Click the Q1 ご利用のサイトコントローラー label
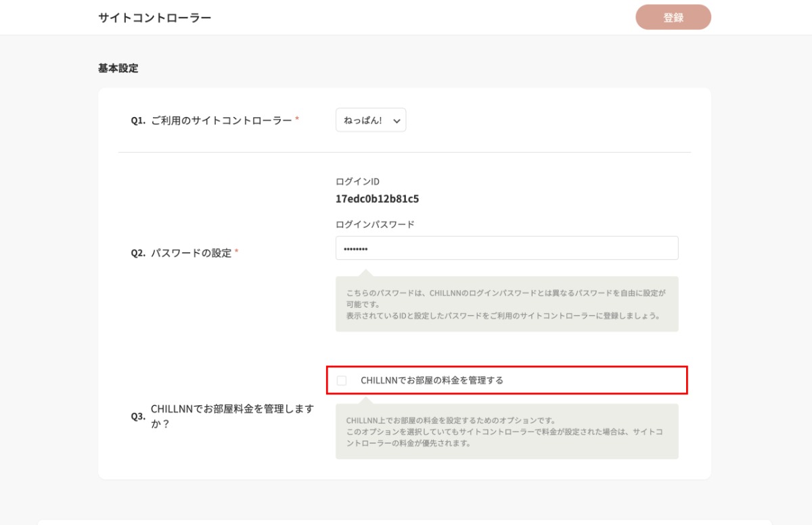The height and width of the screenshot is (525, 812). 221,120
